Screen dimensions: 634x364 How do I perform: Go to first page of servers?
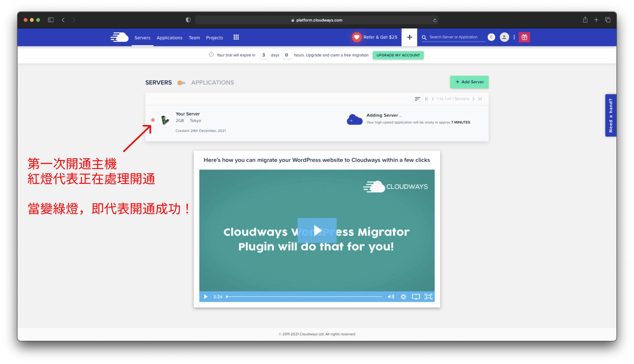[x=427, y=99]
